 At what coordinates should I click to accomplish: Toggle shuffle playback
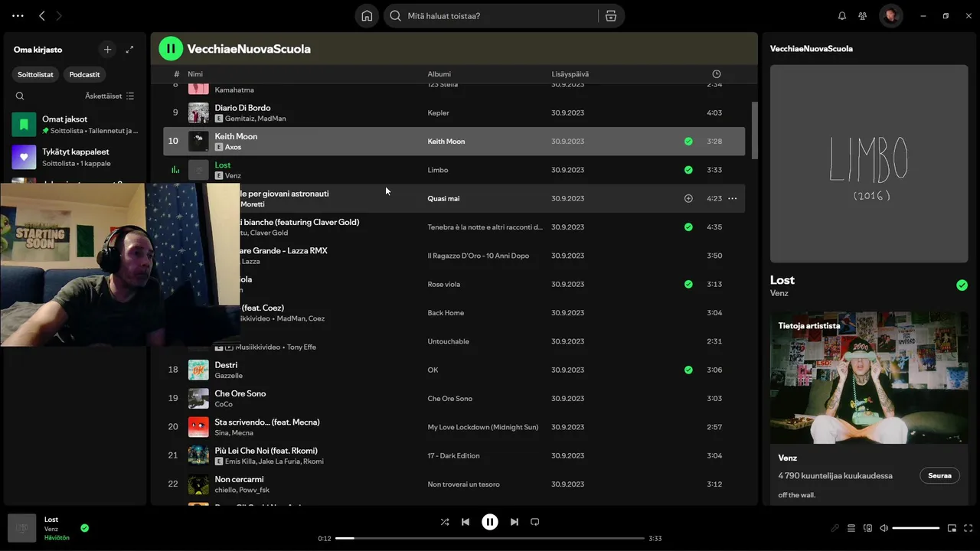pos(445,522)
